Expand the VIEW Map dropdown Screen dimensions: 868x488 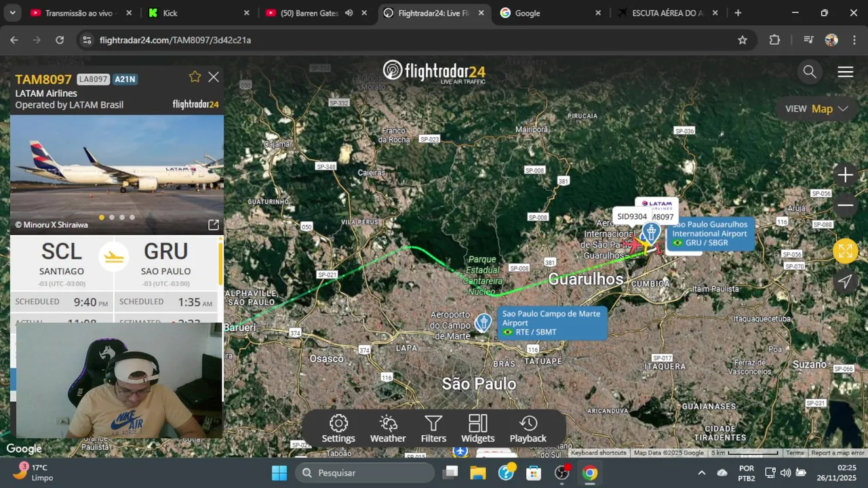coord(816,108)
